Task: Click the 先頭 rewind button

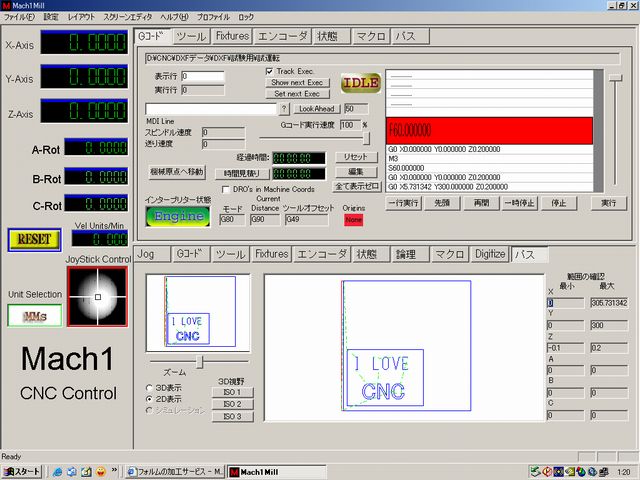Action: point(442,203)
